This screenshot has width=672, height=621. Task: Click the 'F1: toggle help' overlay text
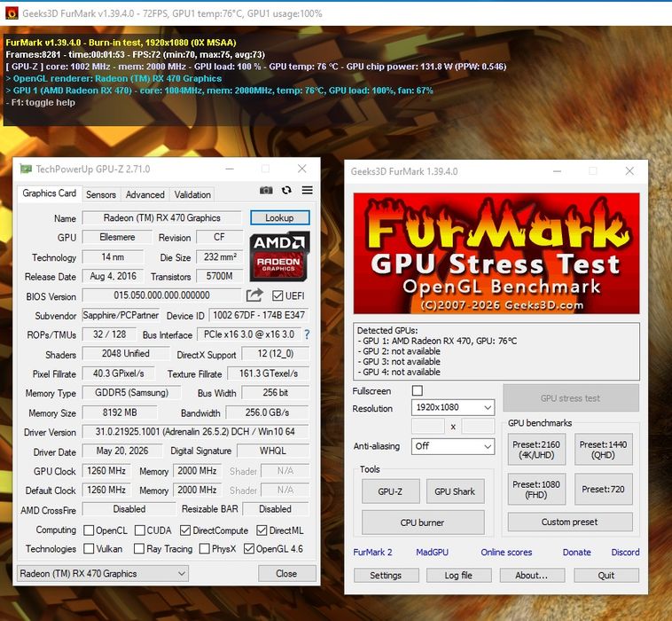41,103
